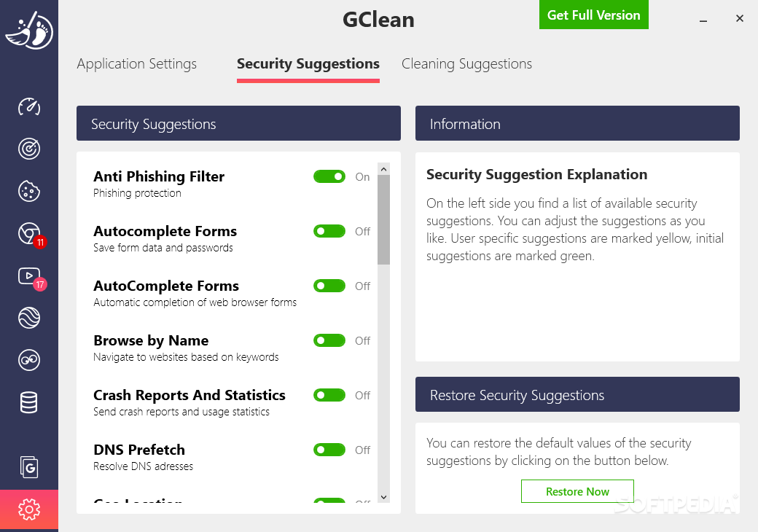Click the settings gear icon in sidebar
Viewport: 758px width, 532px height.
coord(29,509)
